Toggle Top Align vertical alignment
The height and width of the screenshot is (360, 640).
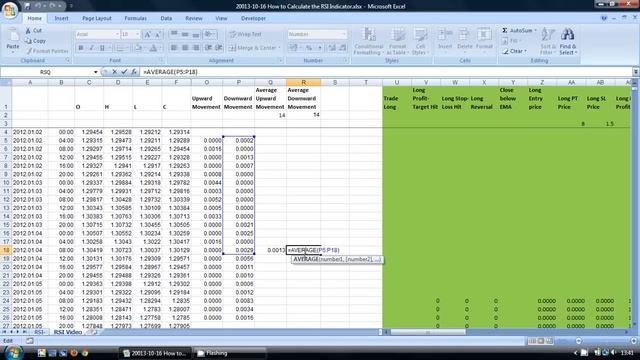174,34
